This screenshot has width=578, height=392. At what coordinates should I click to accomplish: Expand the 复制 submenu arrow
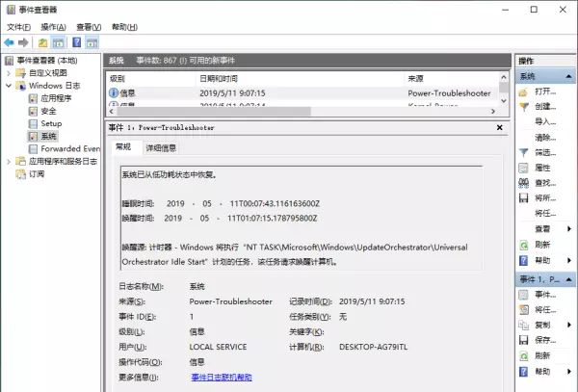569,325
